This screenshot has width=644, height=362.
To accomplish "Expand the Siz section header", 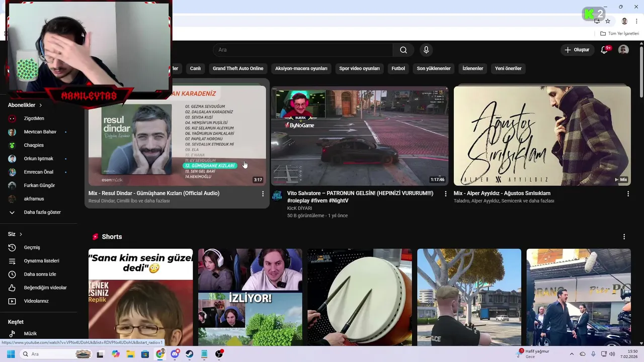I will [x=15, y=234].
